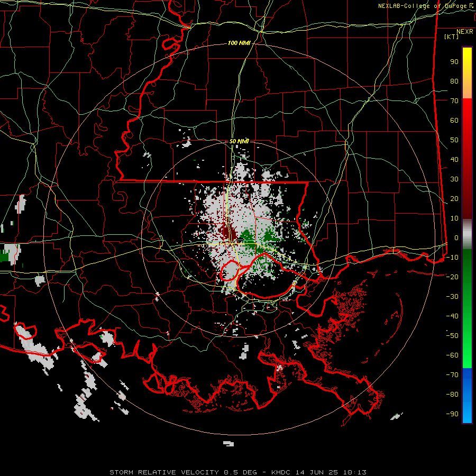Click the 10 value on velocity scale
This screenshot has height=476, width=476.
point(454,218)
